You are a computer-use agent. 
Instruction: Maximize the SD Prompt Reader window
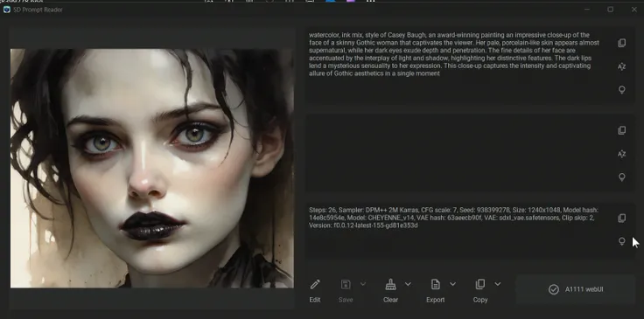pyautogui.click(x=611, y=10)
